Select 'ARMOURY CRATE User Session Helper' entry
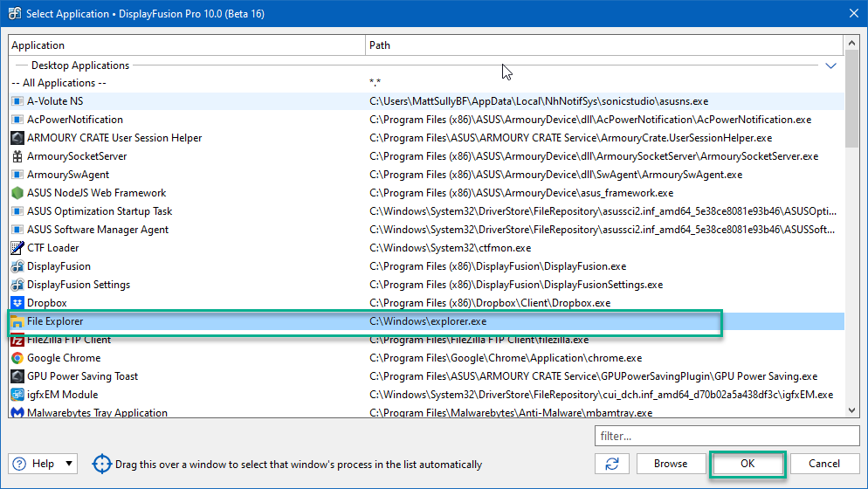868x489 pixels. click(x=114, y=138)
